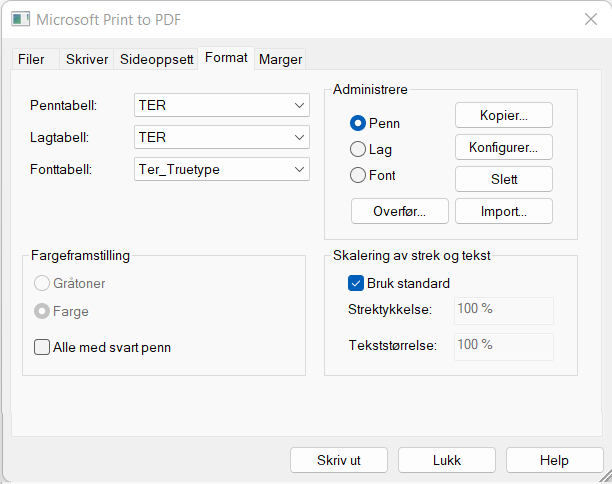612x484 pixels.
Task: Open the Skriver tab
Action: tap(87, 59)
